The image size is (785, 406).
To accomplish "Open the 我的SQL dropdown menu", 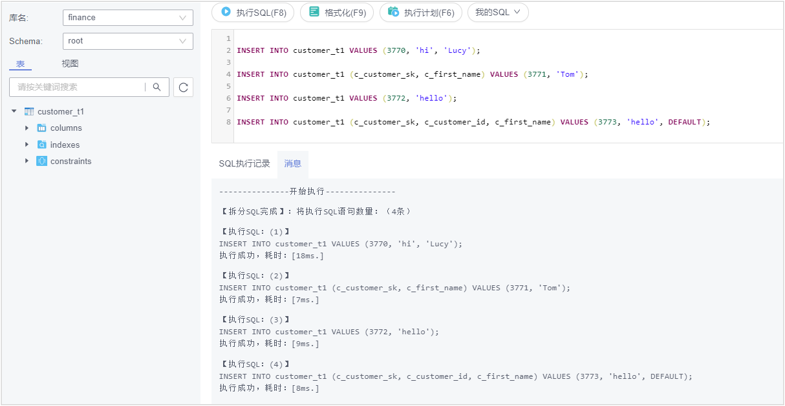I will (x=498, y=13).
